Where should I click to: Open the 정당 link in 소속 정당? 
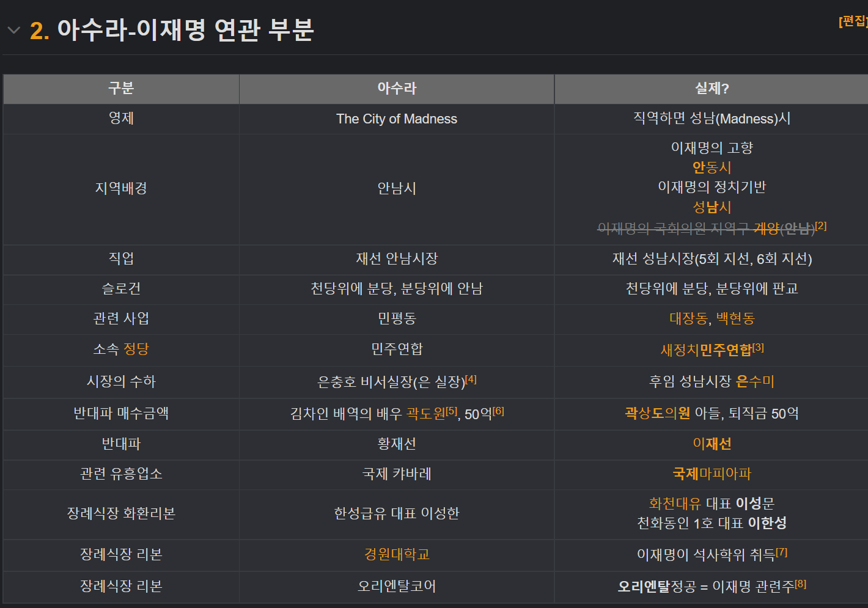[x=136, y=349]
